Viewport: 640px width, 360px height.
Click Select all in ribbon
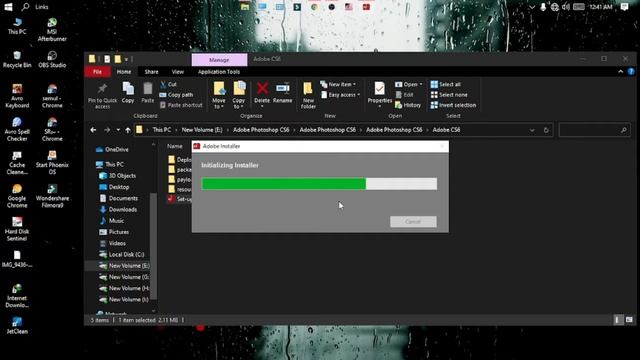coord(446,84)
